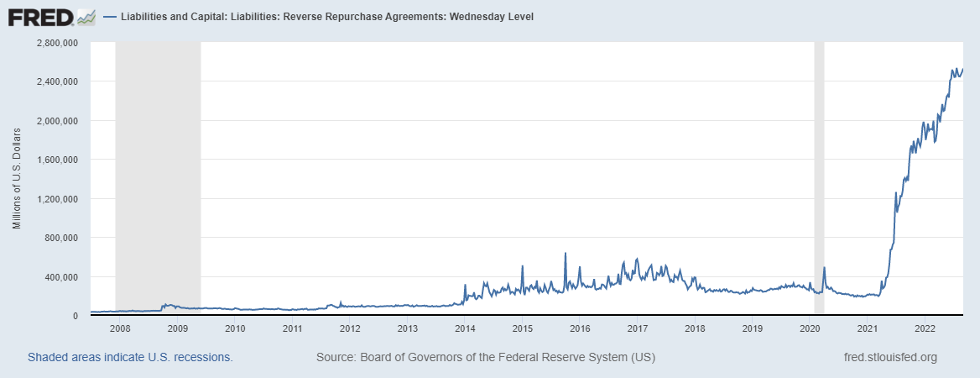Click the chart icon beside FRED text

86,17
